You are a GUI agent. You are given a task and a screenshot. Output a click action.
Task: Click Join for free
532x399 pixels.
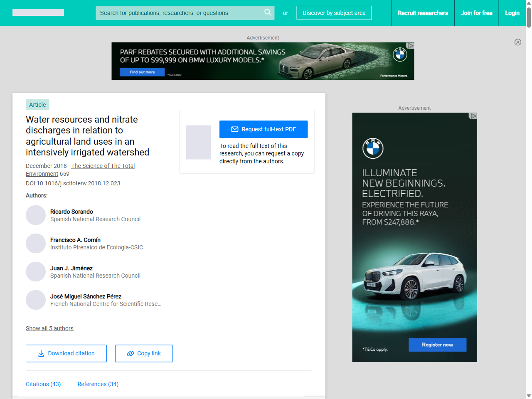(x=476, y=13)
